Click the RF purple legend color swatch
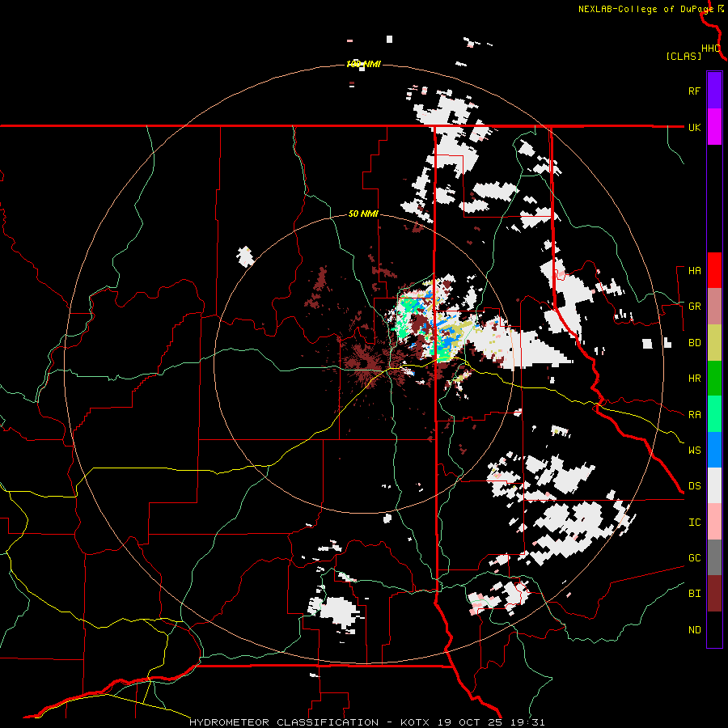The width and height of the screenshot is (728, 728). point(714,91)
